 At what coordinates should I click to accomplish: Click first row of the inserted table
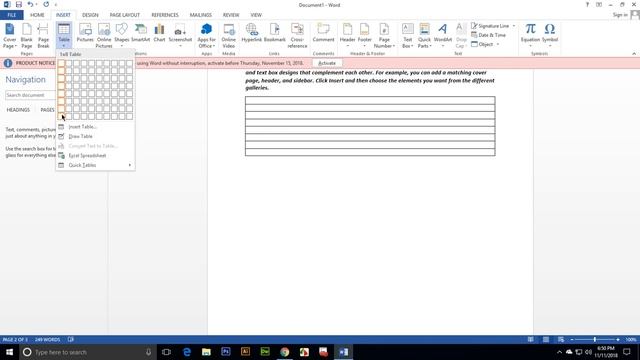(370, 100)
